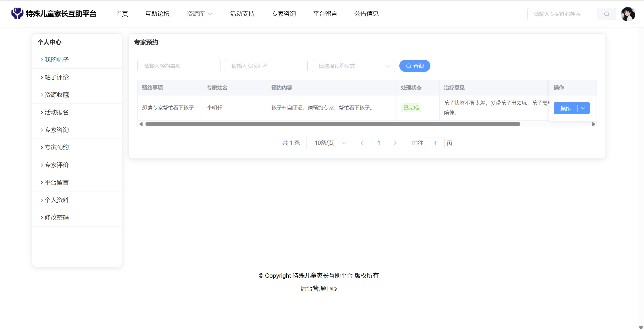Go to previous page arrow in pagination
This screenshot has width=644, height=330.
click(362, 143)
